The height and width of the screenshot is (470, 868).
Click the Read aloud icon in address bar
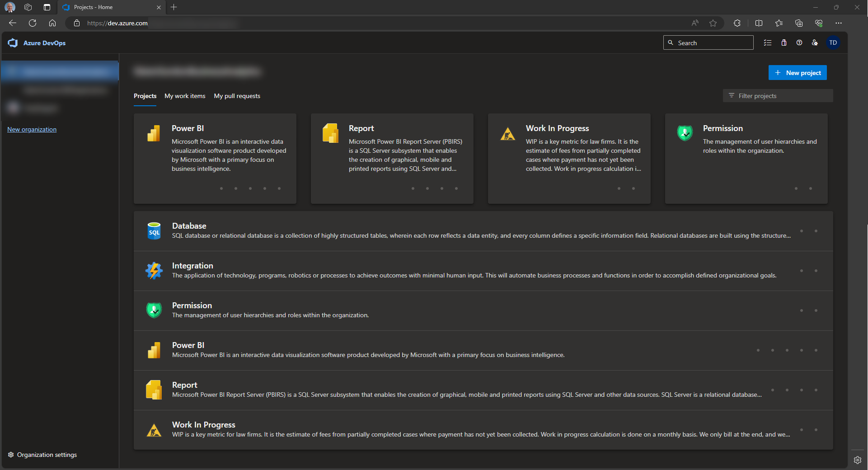pos(695,23)
